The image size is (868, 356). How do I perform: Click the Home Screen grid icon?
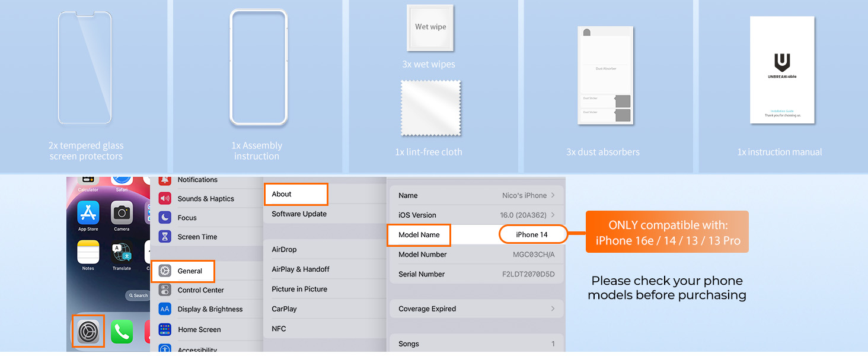click(x=165, y=329)
